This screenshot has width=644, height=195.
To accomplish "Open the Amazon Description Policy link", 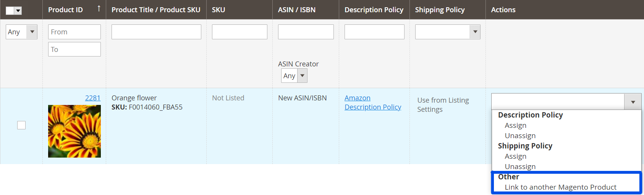I will pyautogui.click(x=372, y=103).
